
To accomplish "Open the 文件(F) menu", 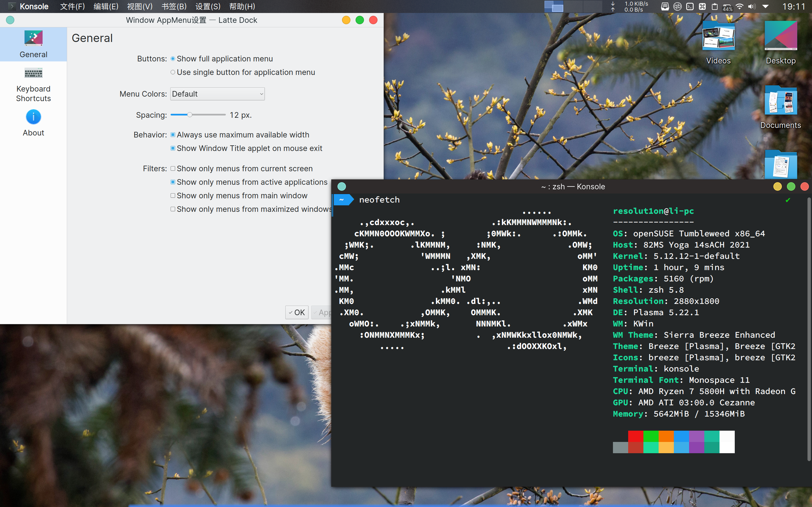I will (x=72, y=6).
